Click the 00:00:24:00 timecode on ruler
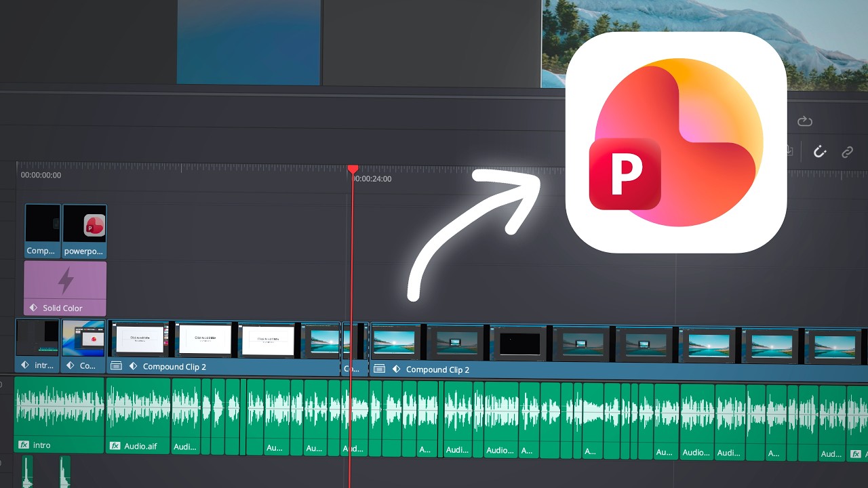The image size is (868, 488). pos(372,179)
